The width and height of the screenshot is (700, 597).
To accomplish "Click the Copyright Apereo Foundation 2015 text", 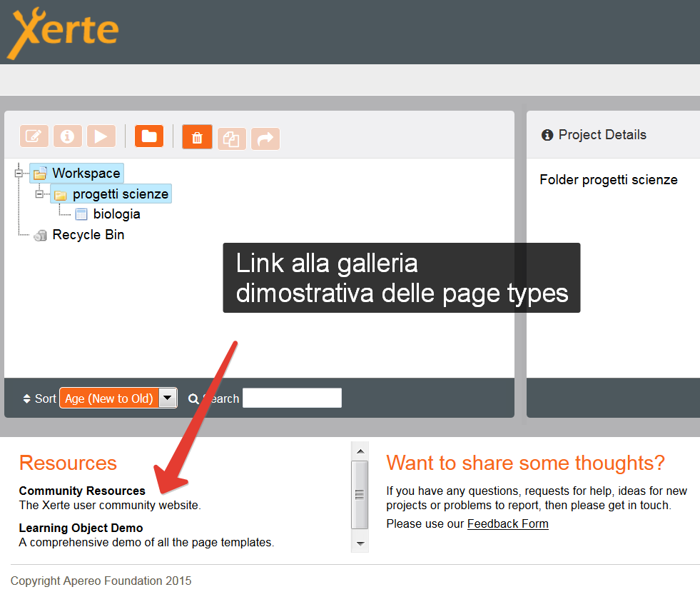I will (x=101, y=581).
